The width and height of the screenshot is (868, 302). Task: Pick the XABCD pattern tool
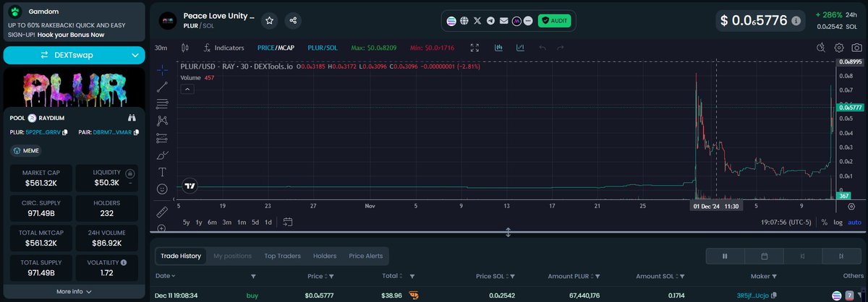tap(162, 121)
